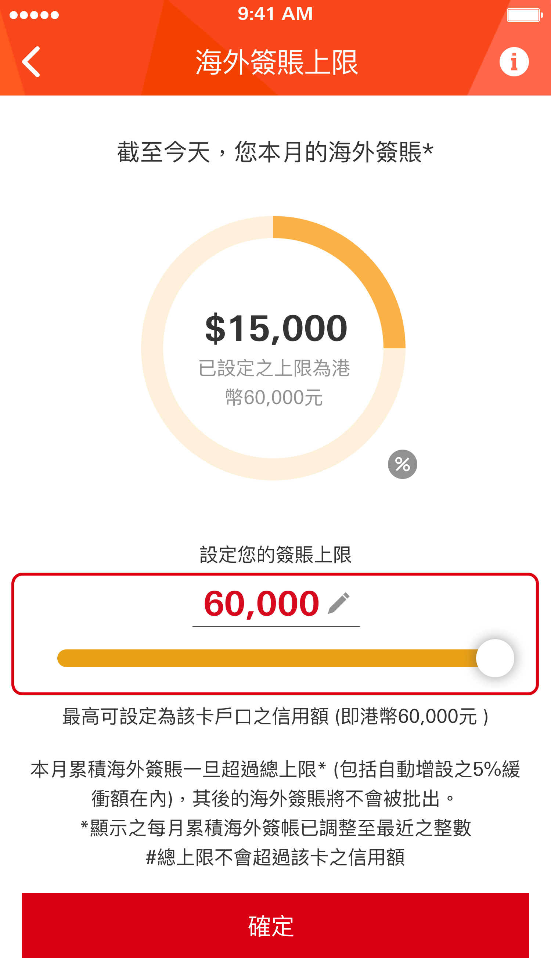Click the pencil edit icon
This screenshot has height=980, width=551.
[338, 603]
